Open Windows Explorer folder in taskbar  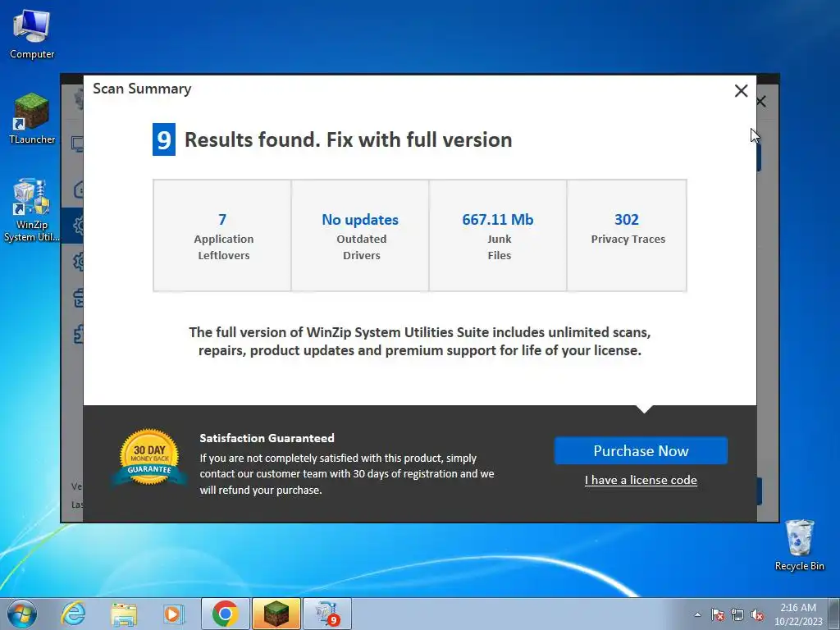point(124,614)
